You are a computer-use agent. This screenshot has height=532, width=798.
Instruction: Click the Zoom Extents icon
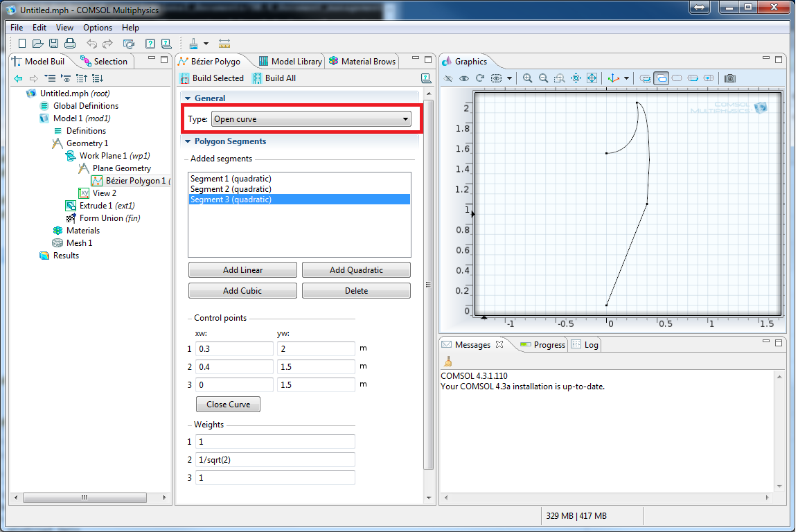pos(592,78)
